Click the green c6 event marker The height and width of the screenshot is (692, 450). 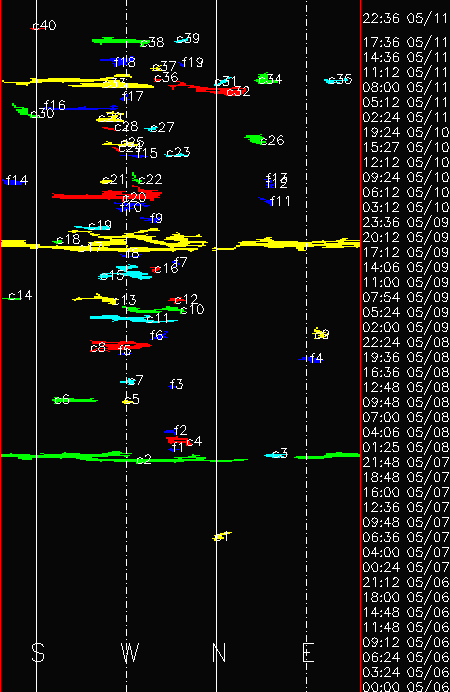pos(75,400)
